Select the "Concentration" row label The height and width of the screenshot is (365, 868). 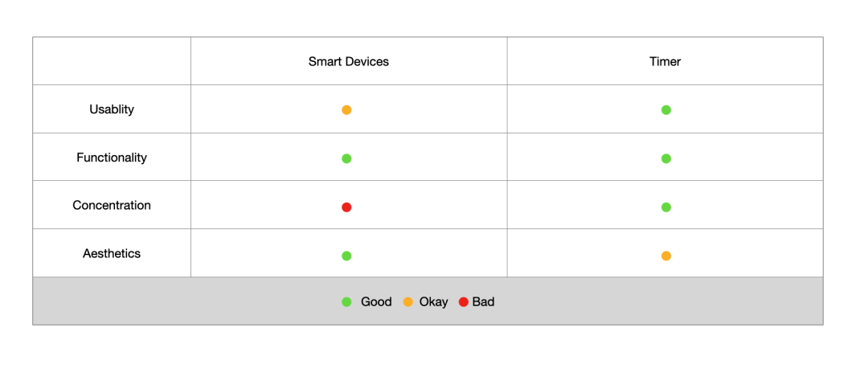click(112, 206)
